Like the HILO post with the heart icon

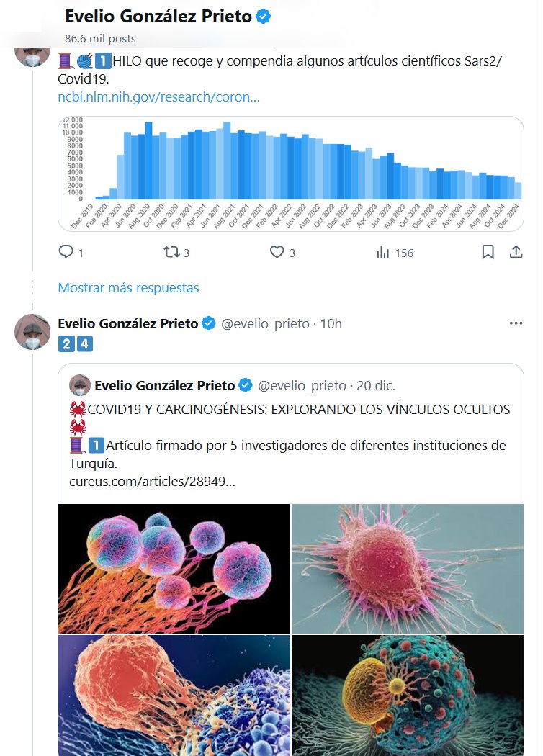[x=277, y=252]
